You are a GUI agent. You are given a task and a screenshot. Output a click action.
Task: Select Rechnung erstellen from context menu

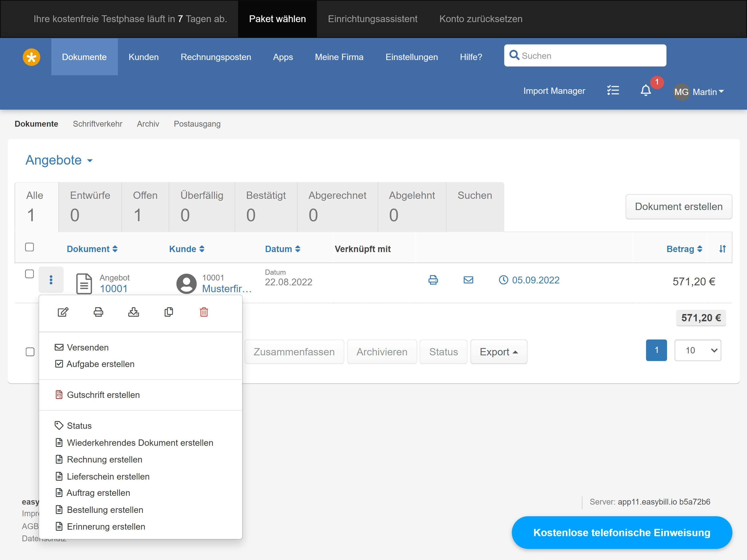click(104, 459)
